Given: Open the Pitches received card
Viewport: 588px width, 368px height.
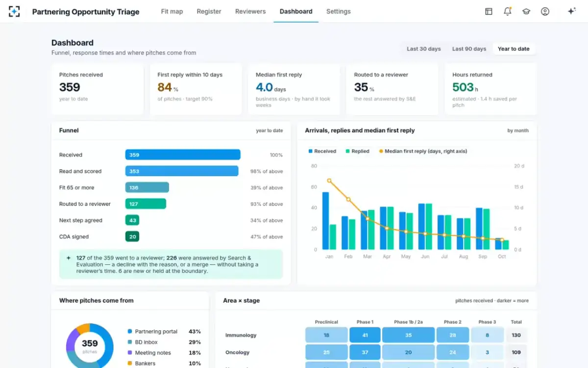Looking at the screenshot, I should 98,89.
